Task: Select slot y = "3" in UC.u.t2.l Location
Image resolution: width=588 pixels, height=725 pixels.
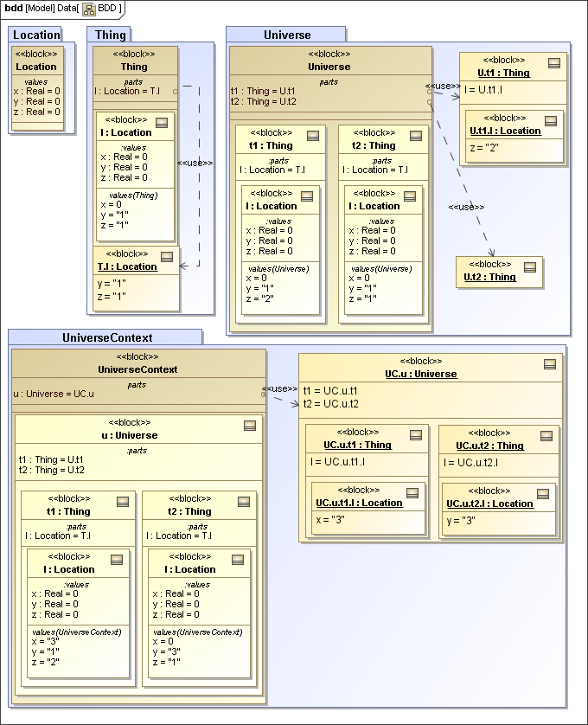Action: 461,521
